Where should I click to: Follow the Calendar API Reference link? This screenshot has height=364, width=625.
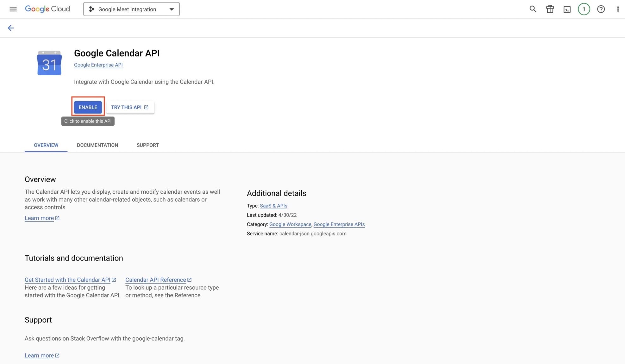[156, 280]
